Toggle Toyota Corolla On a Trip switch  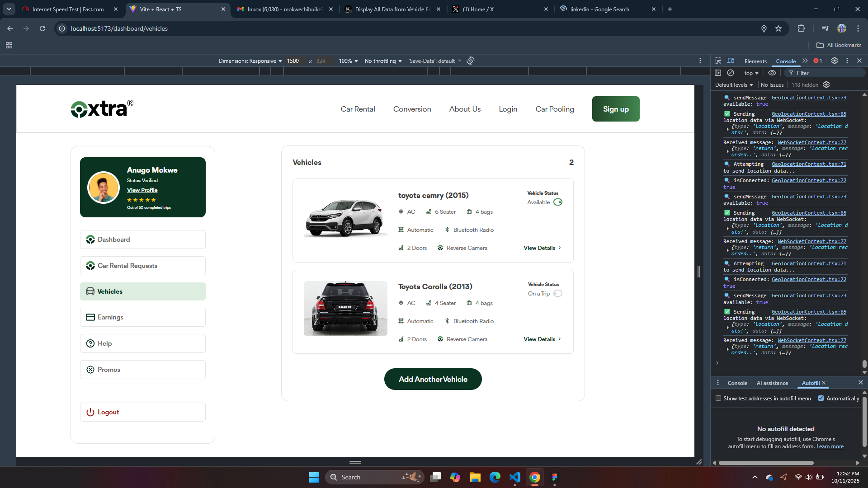coord(558,293)
